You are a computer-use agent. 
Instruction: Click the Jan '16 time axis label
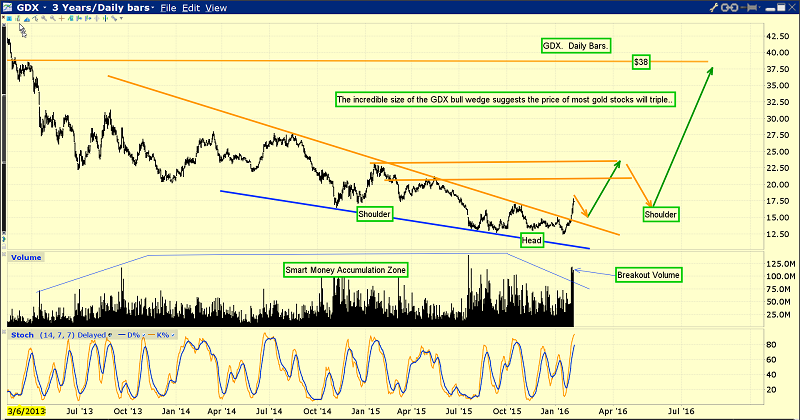click(555, 411)
